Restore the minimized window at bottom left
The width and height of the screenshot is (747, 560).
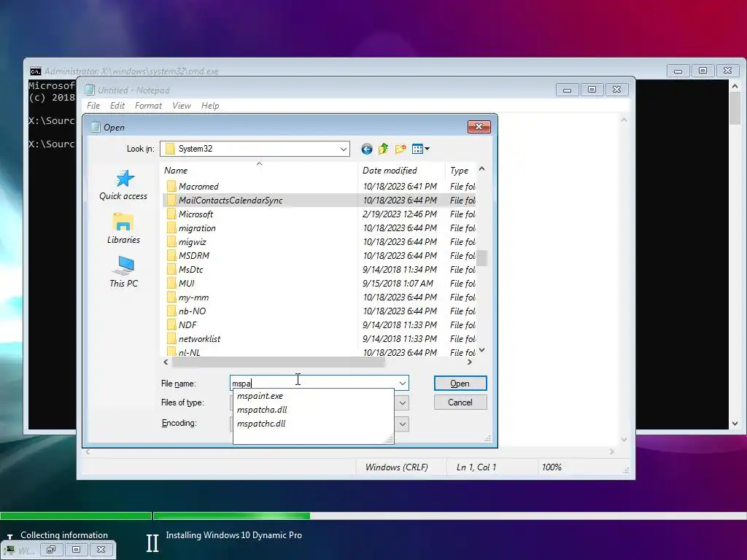pyautogui.click(x=51, y=550)
